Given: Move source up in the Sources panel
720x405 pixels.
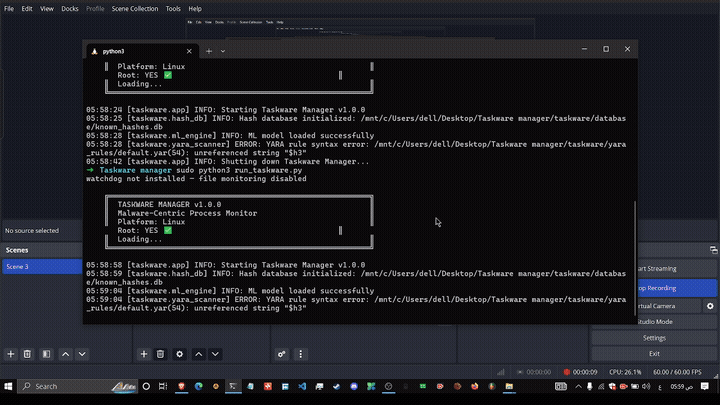Looking at the screenshot, I should click(198, 354).
